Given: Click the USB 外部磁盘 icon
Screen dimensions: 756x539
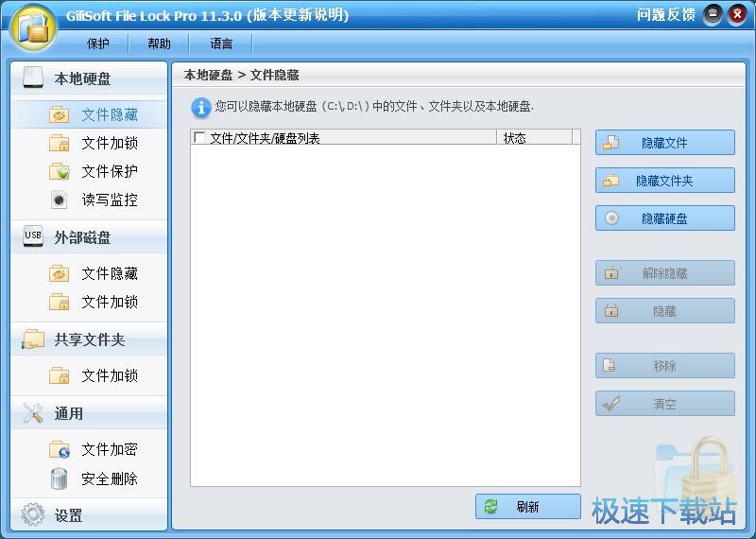Looking at the screenshot, I should tap(33, 236).
